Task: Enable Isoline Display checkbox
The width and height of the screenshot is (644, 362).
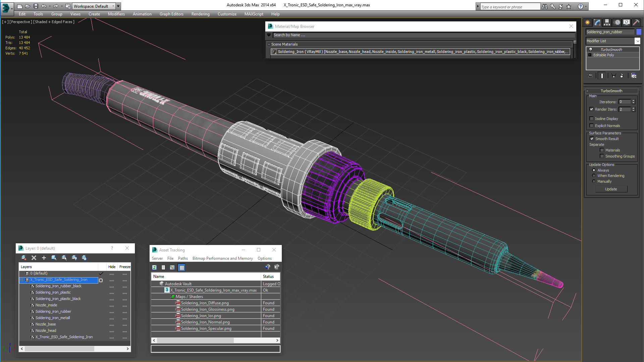Action: point(592,119)
